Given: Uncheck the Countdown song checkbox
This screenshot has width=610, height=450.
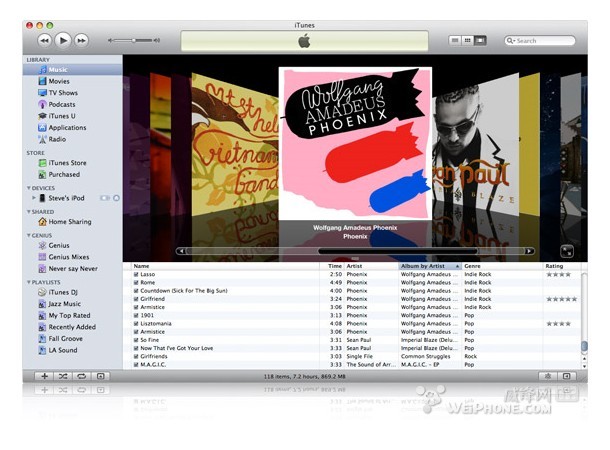Looking at the screenshot, I should point(136,291).
